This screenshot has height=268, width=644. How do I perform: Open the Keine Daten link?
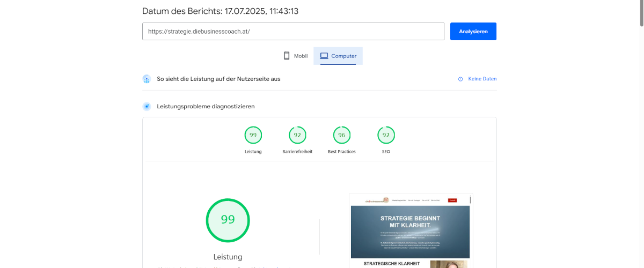tap(482, 79)
